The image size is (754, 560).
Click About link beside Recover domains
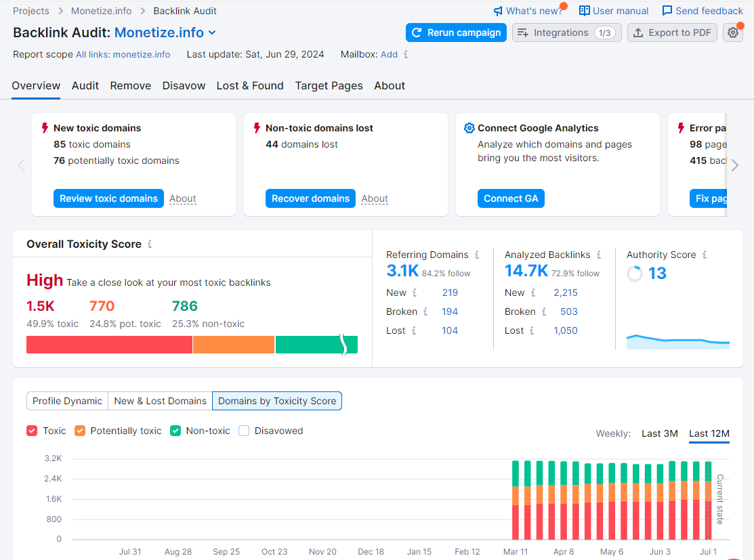pos(375,198)
